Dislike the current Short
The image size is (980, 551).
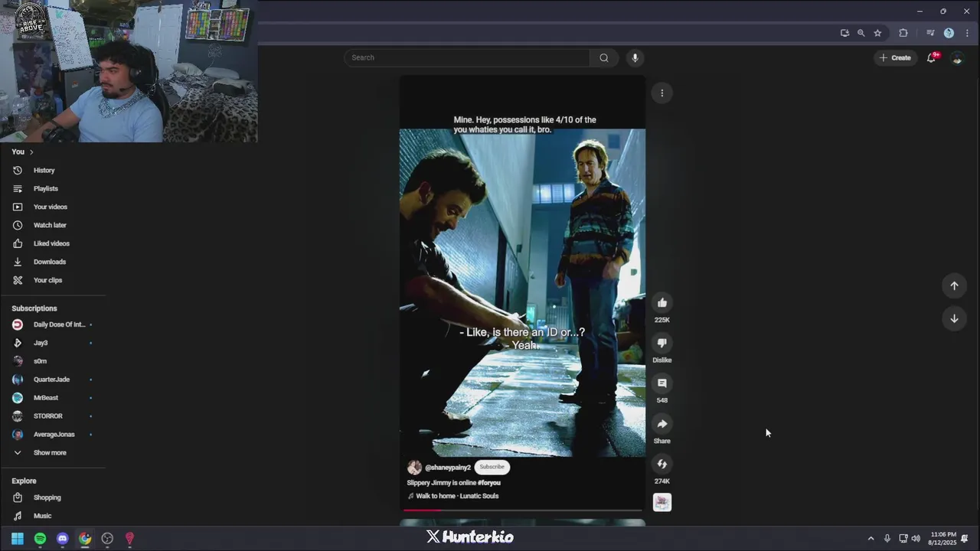(662, 343)
